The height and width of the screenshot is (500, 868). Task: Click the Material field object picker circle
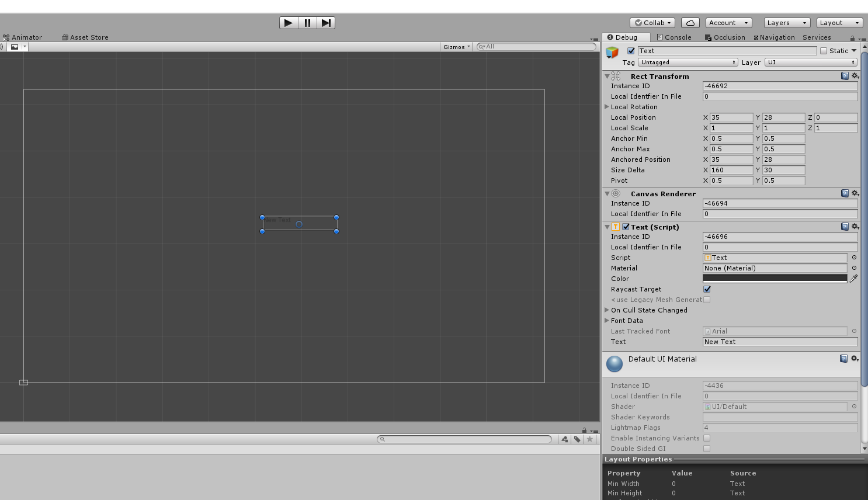point(854,268)
